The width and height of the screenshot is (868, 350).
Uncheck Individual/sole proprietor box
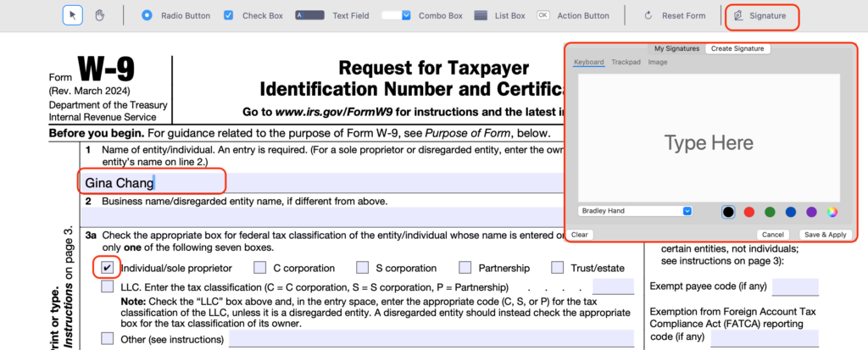tap(108, 268)
